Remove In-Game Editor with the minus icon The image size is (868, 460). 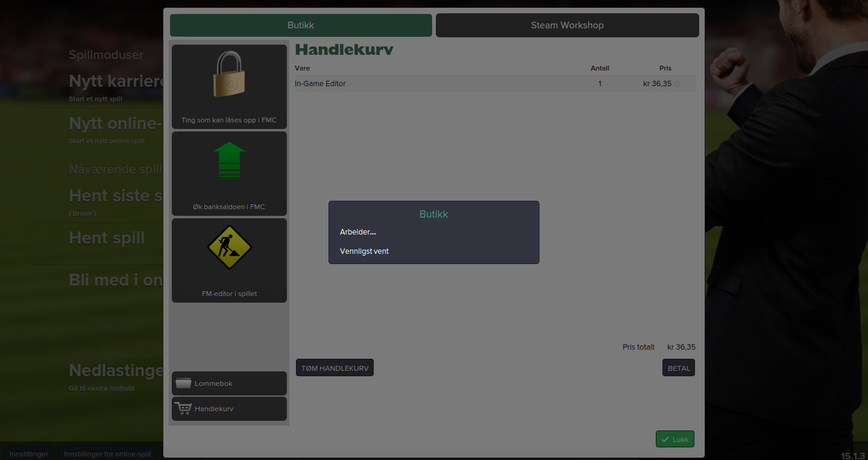[677, 84]
